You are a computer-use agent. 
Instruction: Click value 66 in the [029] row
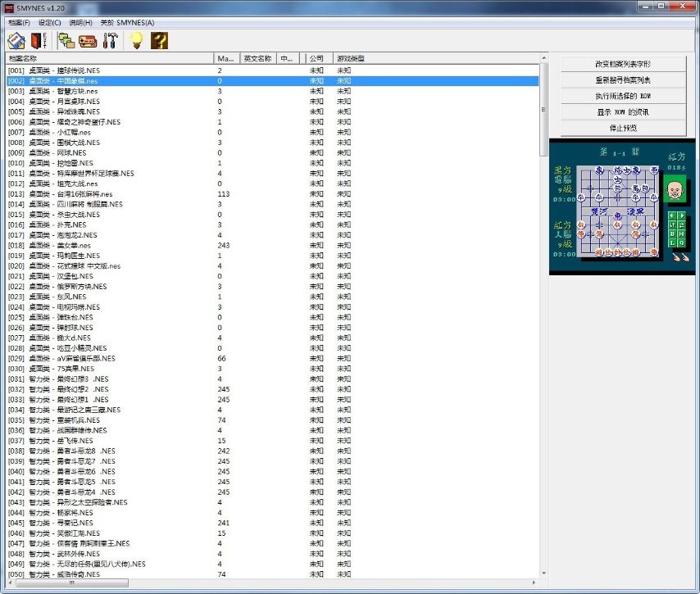click(x=222, y=358)
